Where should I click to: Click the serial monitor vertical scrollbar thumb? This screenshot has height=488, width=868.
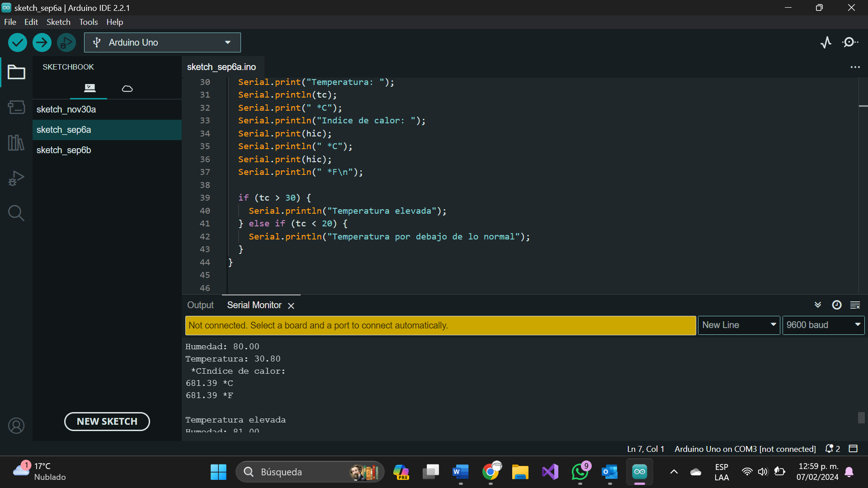861,418
